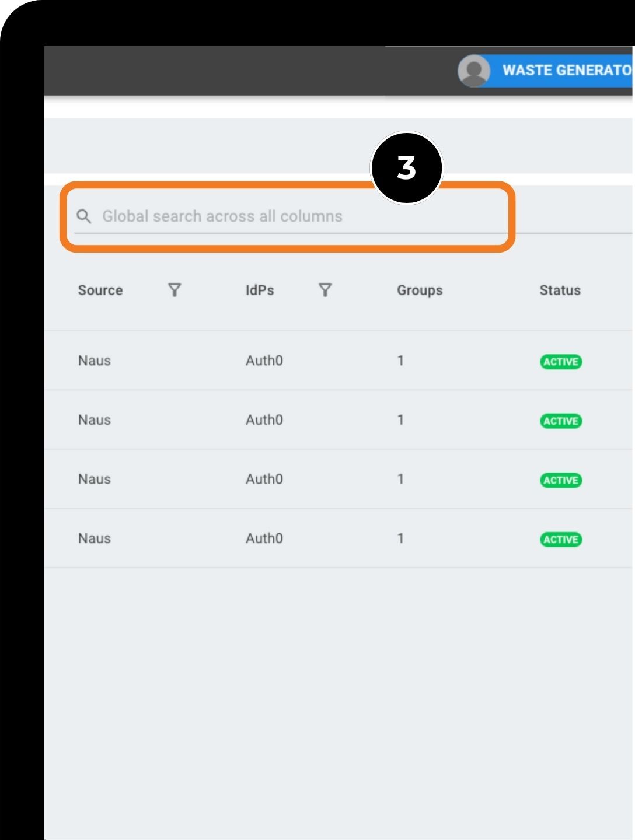The image size is (635, 840).
Task: Sort by the Groups column header
Action: 420,290
